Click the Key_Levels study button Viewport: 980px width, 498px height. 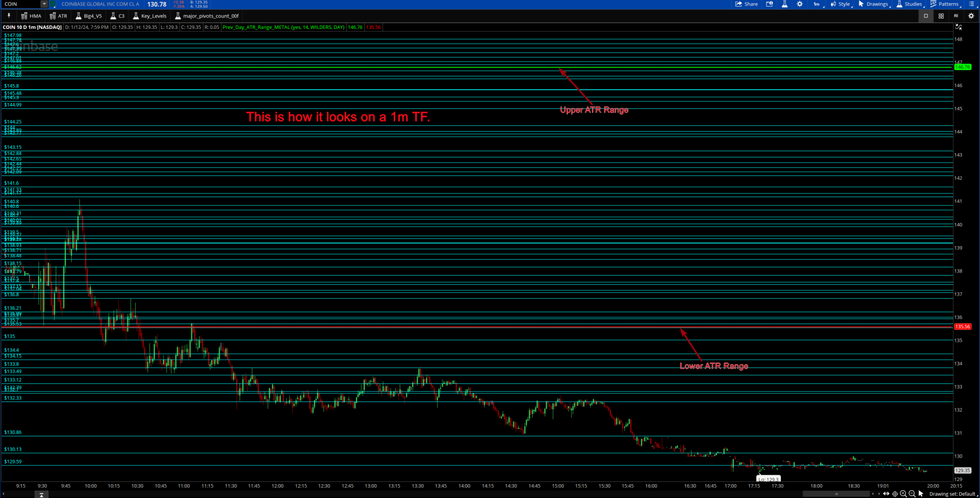click(x=150, y=16)
